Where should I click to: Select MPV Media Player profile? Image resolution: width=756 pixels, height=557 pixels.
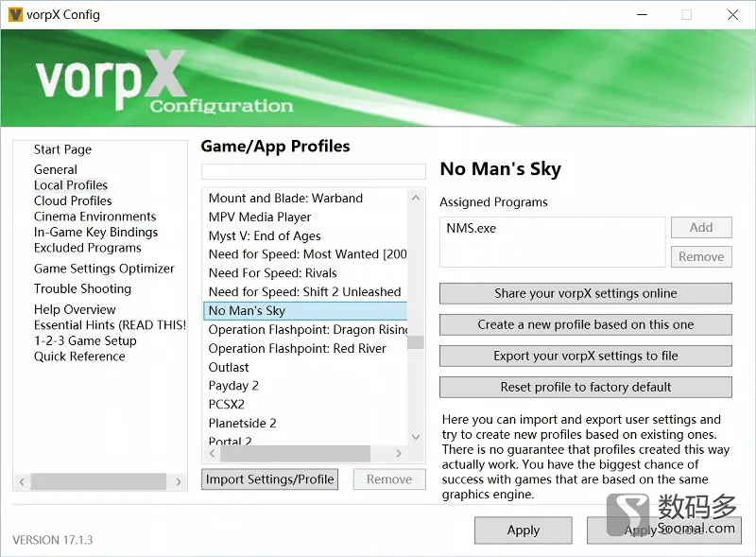(305, 217)
